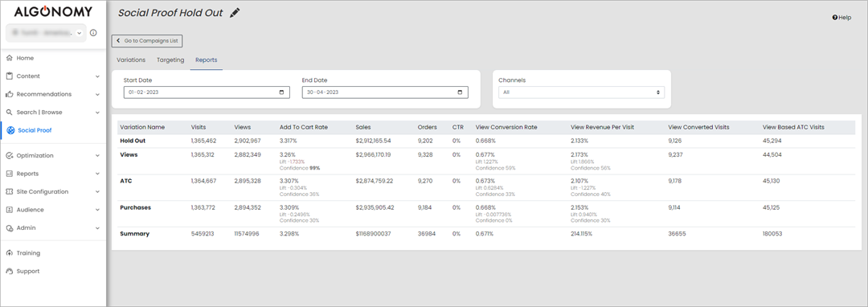Click the Training icon in sidebar
This screenshot has height=307, width=868.
(10, 253)
